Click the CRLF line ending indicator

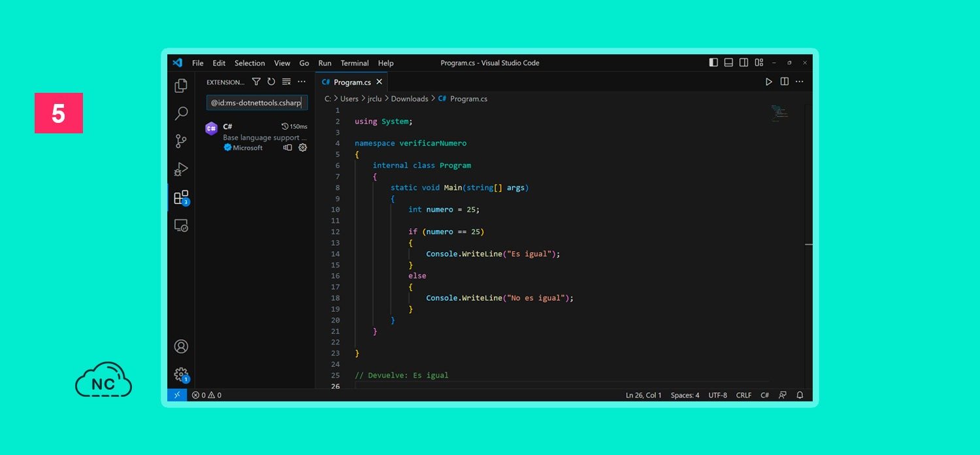(743, 396)
